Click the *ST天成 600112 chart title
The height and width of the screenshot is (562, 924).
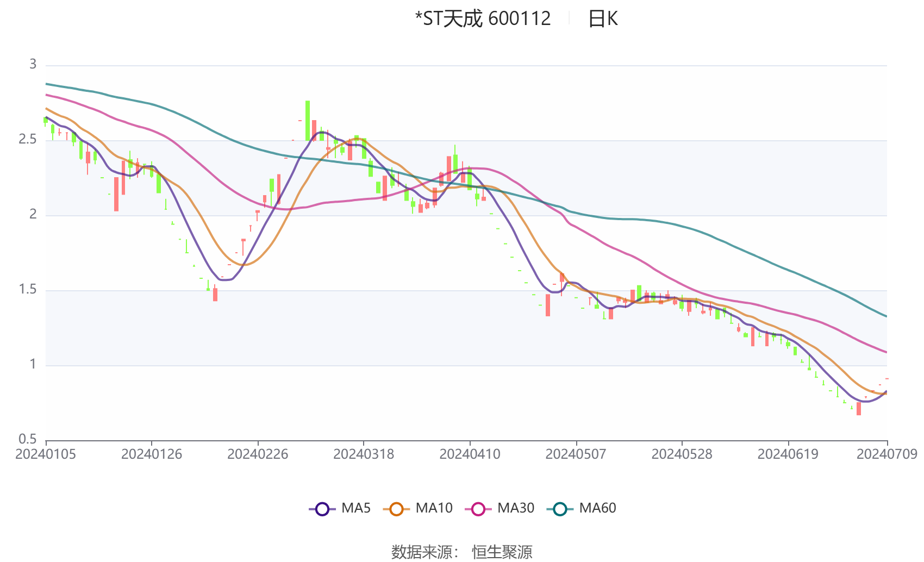(483, 19)
